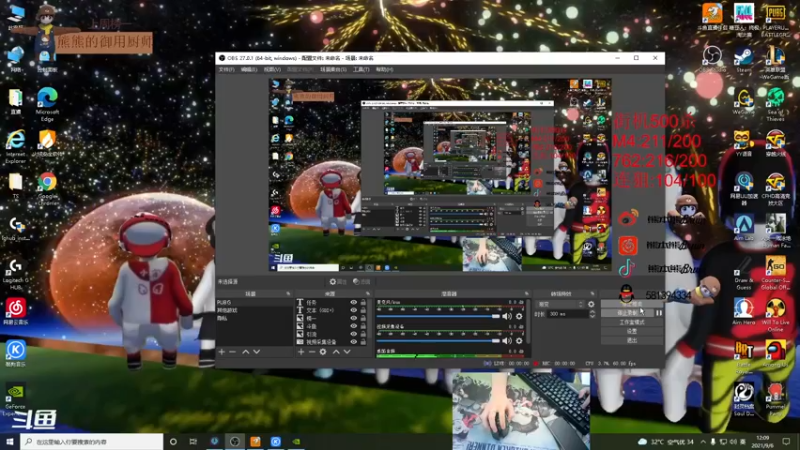Adjust the first mixer channel volume slider
The height and width of the screenshot is (450, 800).
pos(438,316)
